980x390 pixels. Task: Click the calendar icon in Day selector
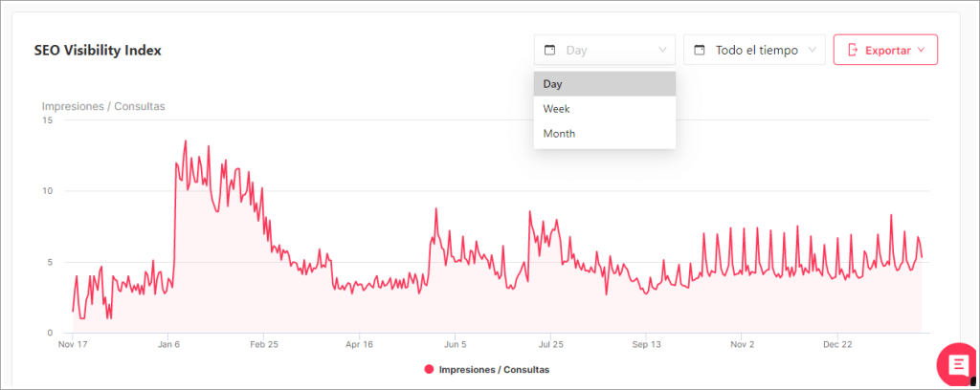coord(550,50)
